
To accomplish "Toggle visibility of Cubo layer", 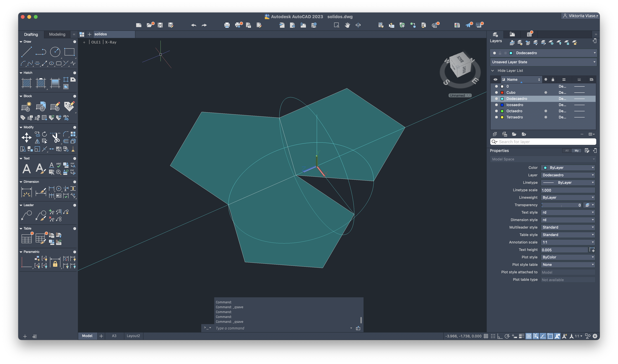I will click(496, 92).
